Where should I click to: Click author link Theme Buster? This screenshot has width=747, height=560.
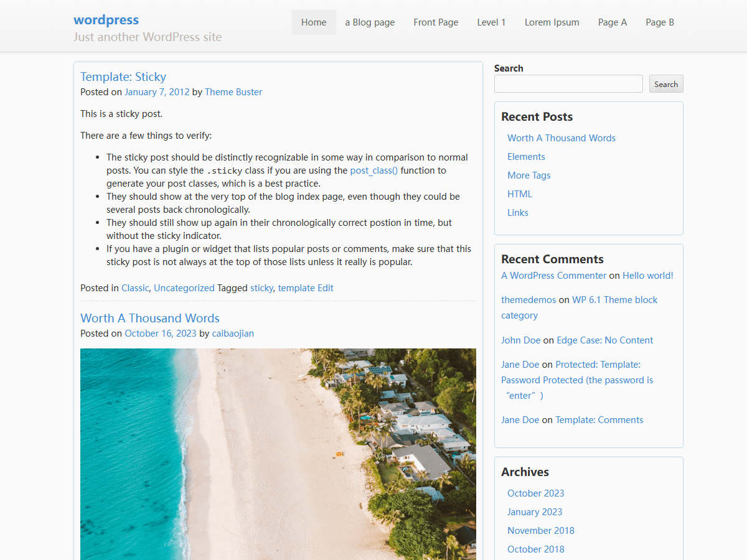click(233, 92)
